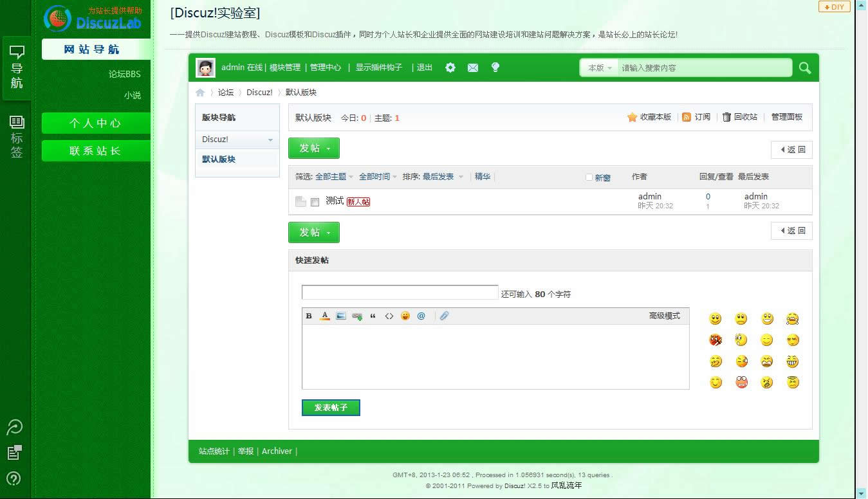Open settings gear icon in green header

[x=450, y=68]
